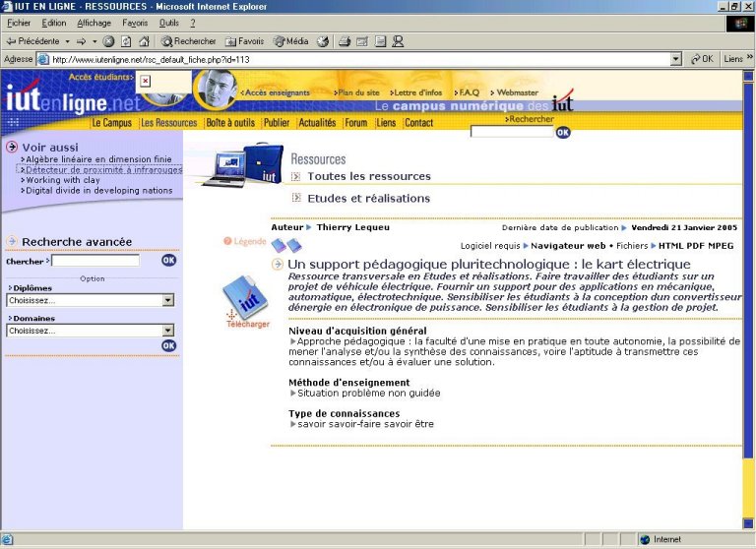Click the briefcase and laptop Ressources image
756x549 pixels.
pyautogui.click(x=241, y=165)
